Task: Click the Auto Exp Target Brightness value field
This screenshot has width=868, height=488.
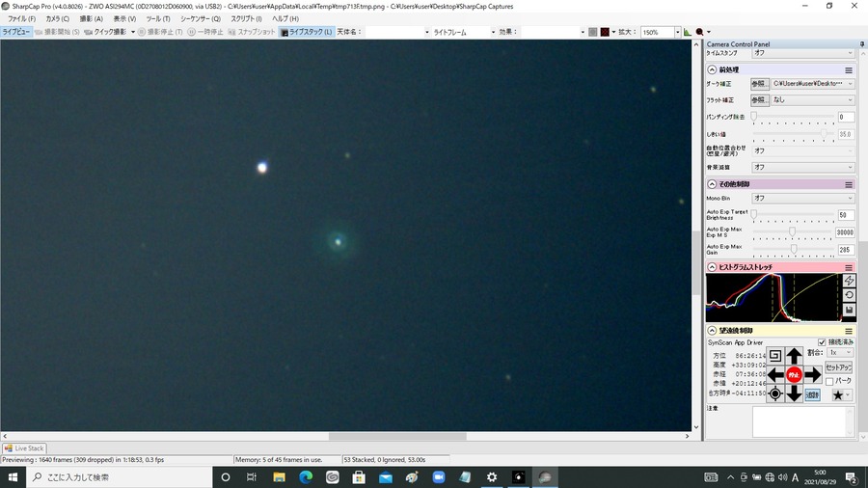Action: [x=845, y=215]
